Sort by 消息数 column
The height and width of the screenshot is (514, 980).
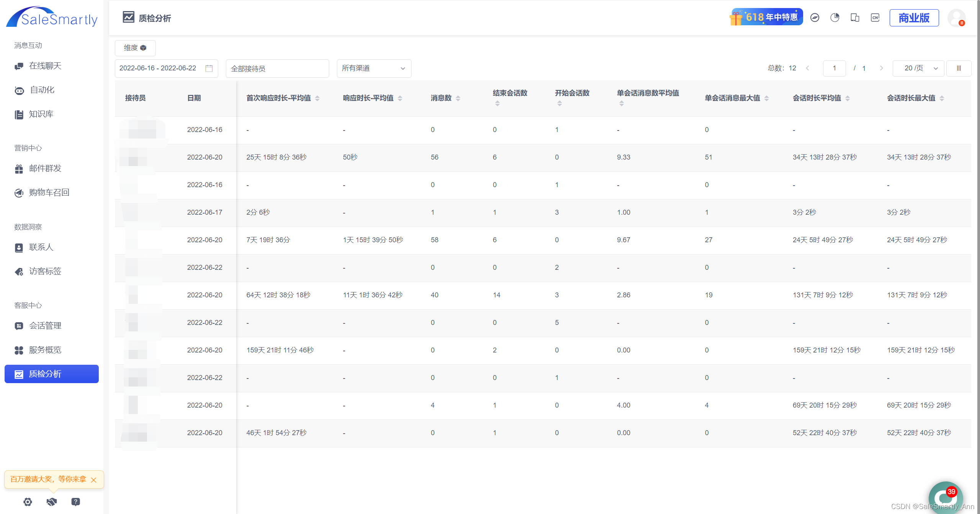[458, 98]
